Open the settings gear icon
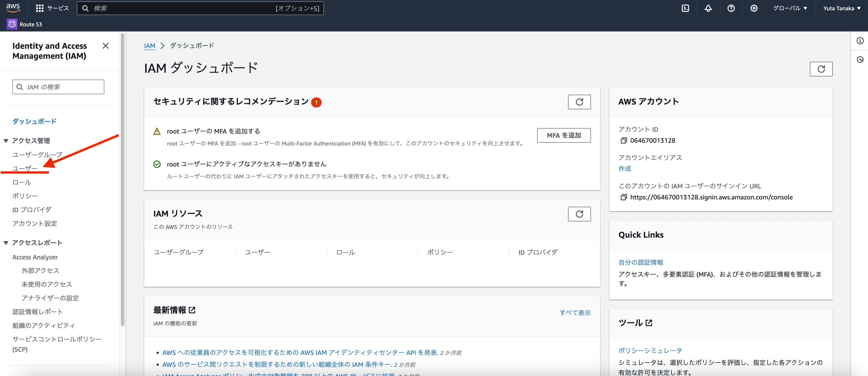Viewport: 868px width, 376px height. pyautogui.click(x=754, y=8)
